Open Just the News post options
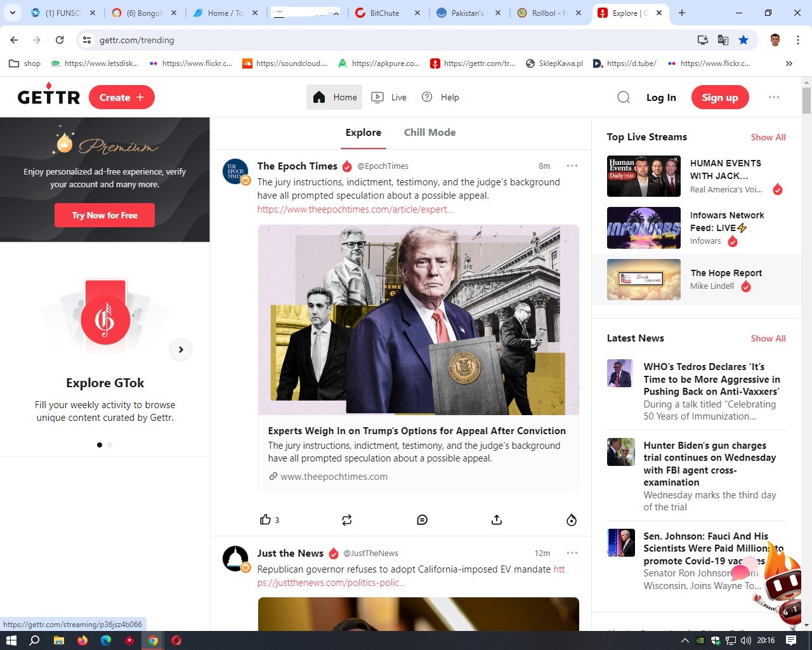 tap(572, 553)
